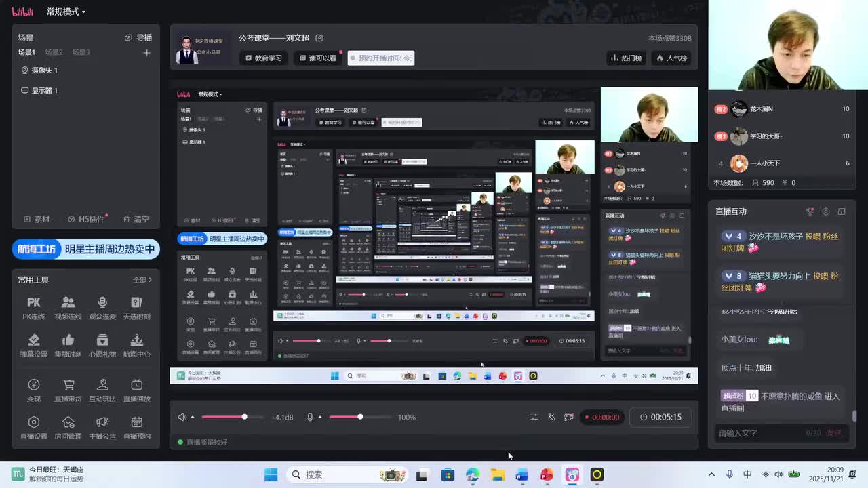Open 房间管理 room management
This screenshot has width=868, height=488.
coord(68,428)
